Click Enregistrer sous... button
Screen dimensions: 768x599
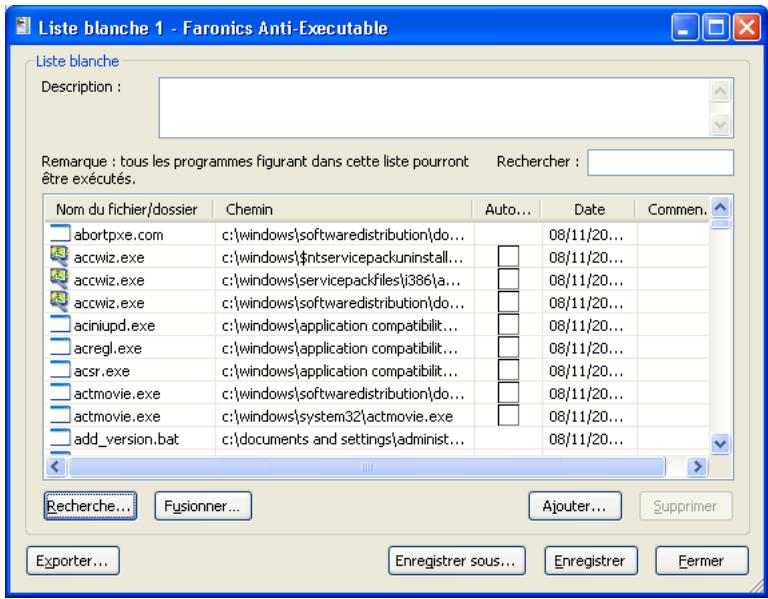456,560
